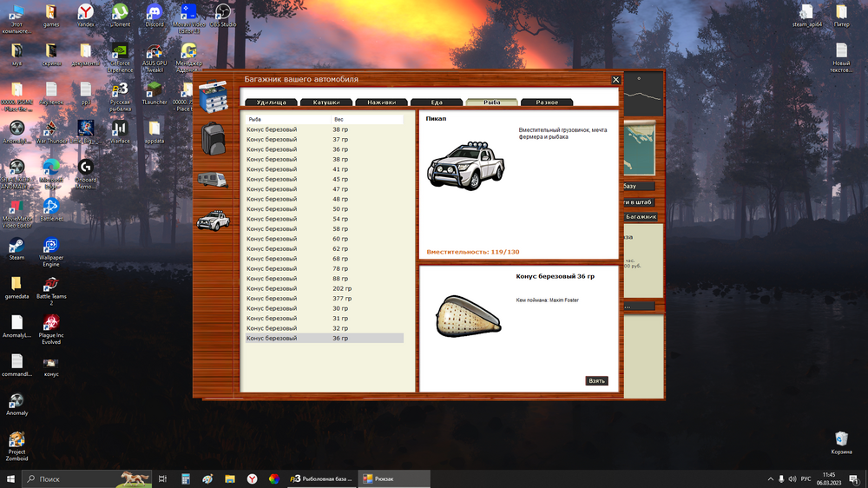Open the Steam desktop shortcut
The height and width of the screenshot is (488, 868).
16,247
